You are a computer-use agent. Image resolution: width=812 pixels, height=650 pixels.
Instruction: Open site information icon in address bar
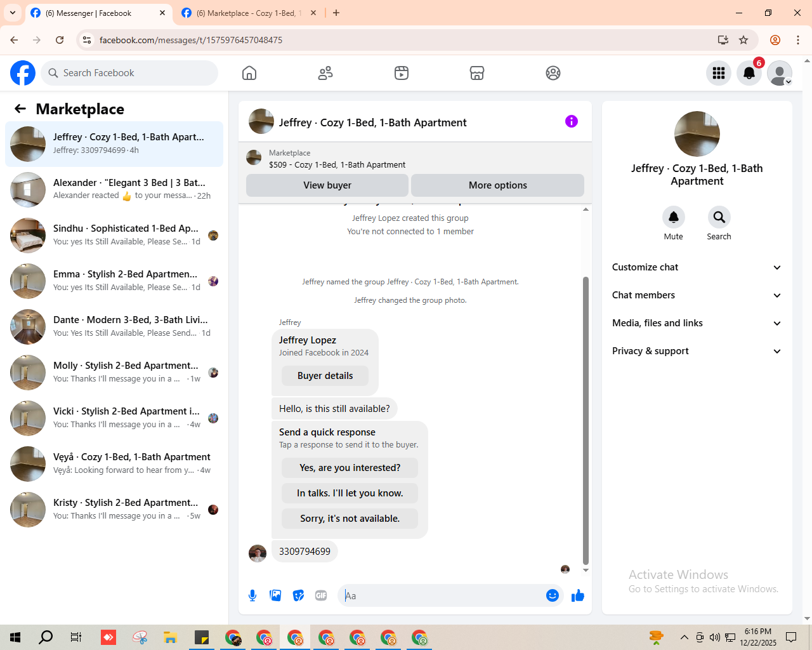88,40
